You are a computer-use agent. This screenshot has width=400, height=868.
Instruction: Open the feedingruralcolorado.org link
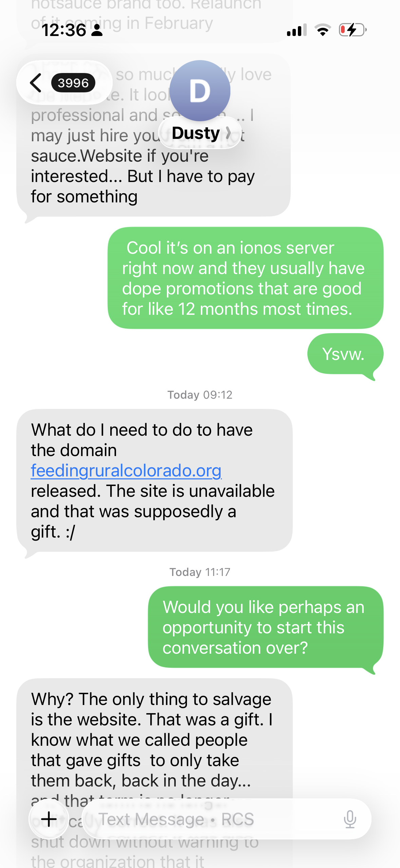(x=126, y=470)
